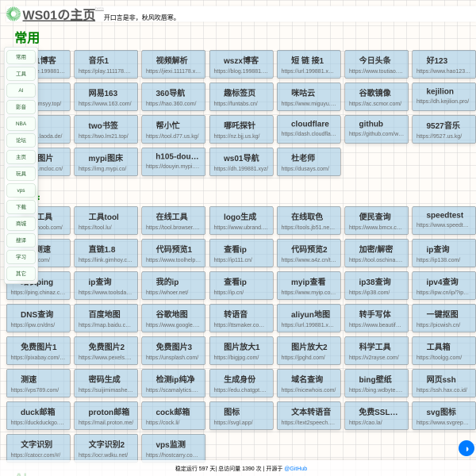Open the speedtest card
This screenshot has width=476, height=476.
point(443,221)
